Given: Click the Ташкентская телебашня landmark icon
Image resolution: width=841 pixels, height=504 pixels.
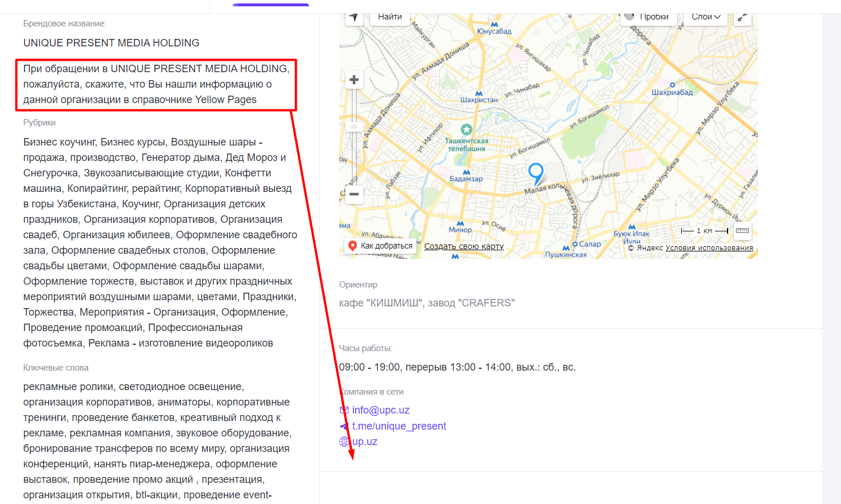Looking at the screenshot, I should tap(466, 130).
